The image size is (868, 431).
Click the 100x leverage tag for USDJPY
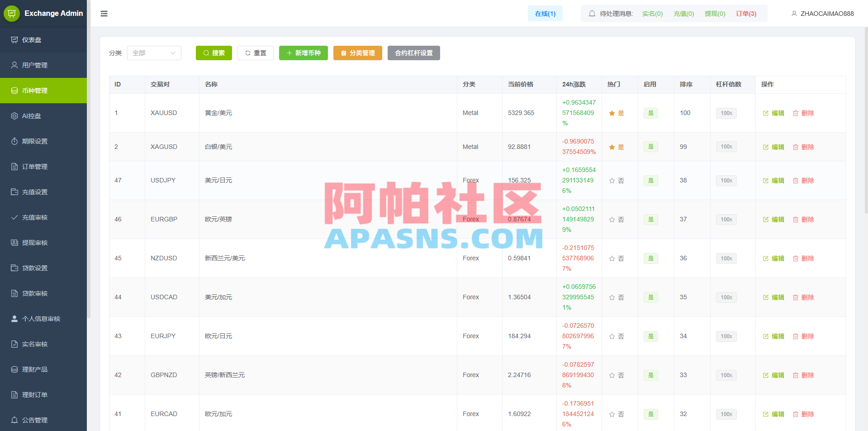[726, 181]
